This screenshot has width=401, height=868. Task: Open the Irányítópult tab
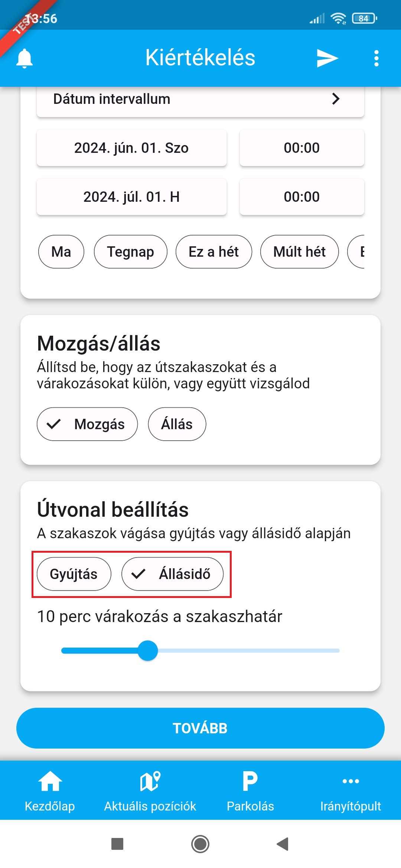(351, 790)
